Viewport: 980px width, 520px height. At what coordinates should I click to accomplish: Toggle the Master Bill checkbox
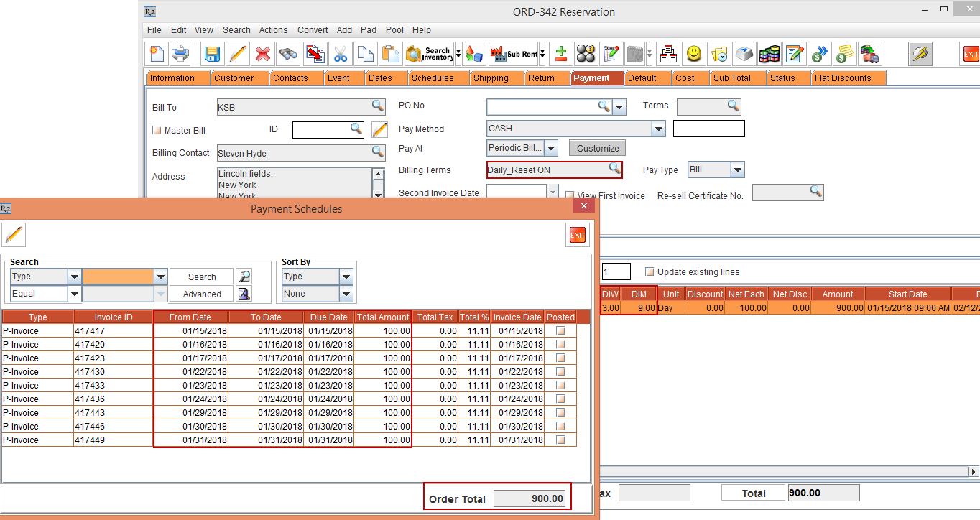[x=157, y=131]
